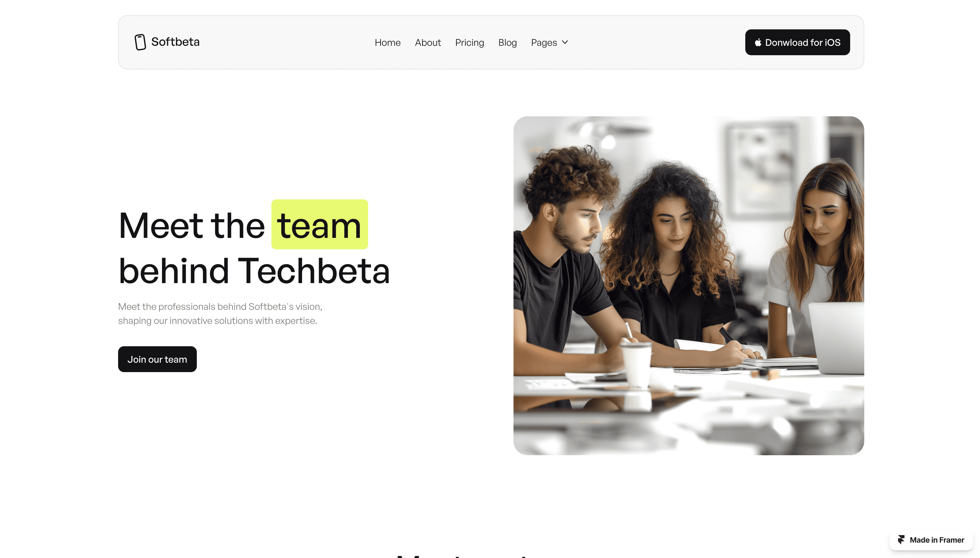Click the Join our team button
980x558 pixels.
pyautogui.click(x=157, y=359)
